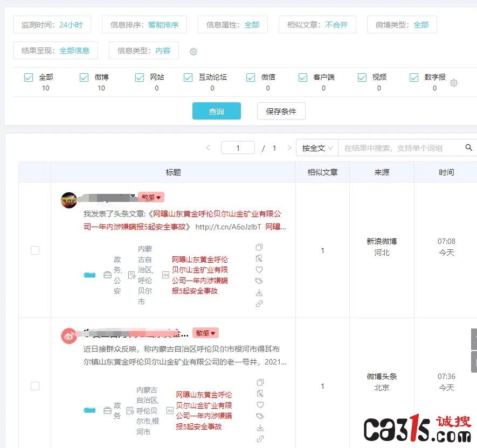Select the row checkbox for the 新浪微博 post
Viewport: 477px width, 448px height.
click(x=35, y=250)
